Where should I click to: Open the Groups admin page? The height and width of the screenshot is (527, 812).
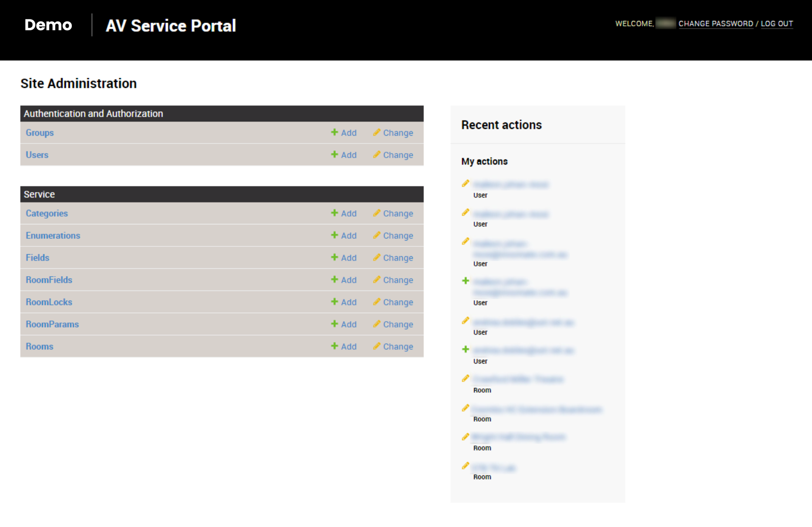39,132
